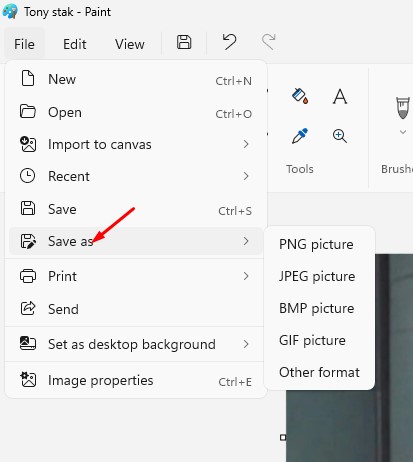Open the View menu
Viewport: 413px width, 462px height.
tap(130, 44)
